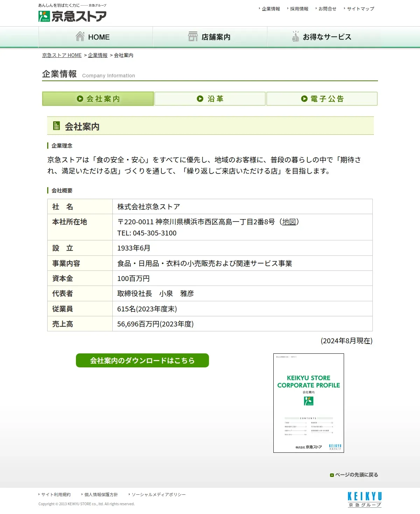Viewport: 420px width, 514px height.
Task: Click the hand icon beside お得なサービス
Action: pyautogui.click(x=296, y=36)
